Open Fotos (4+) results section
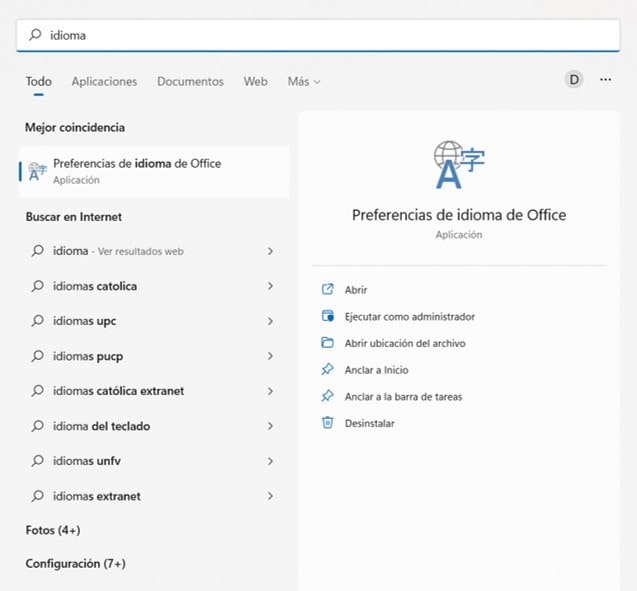The height and width of the screenshot is (591, 637). (x=52, y=530)
